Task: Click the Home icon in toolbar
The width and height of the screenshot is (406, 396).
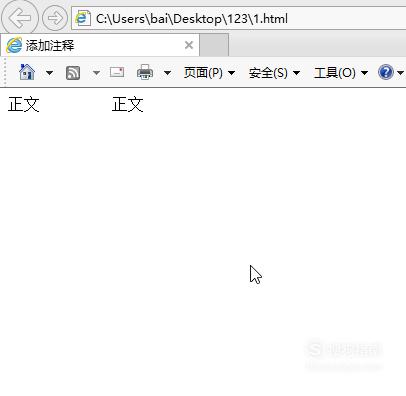Action: point(27,72)
